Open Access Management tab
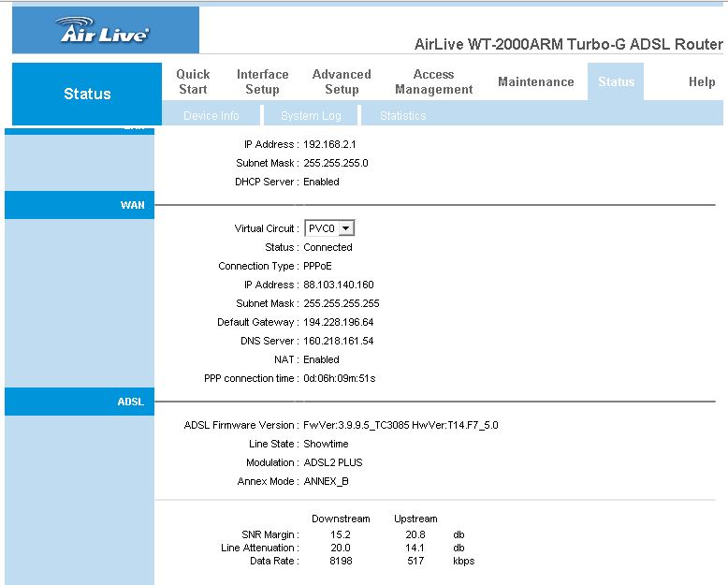 click(x=433, y=81)
